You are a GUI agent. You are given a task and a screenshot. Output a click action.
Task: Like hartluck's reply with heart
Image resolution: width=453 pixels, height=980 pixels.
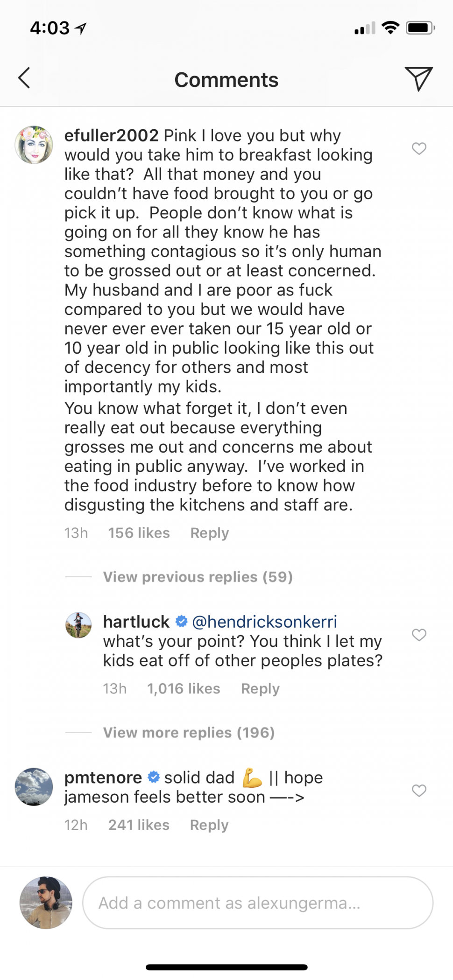(x=419, y=635)
